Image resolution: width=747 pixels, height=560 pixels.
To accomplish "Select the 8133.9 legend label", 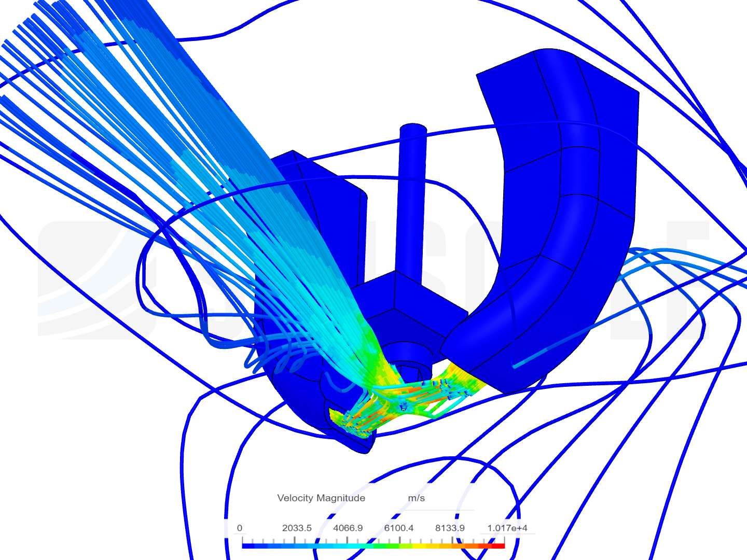I will 450,527.
